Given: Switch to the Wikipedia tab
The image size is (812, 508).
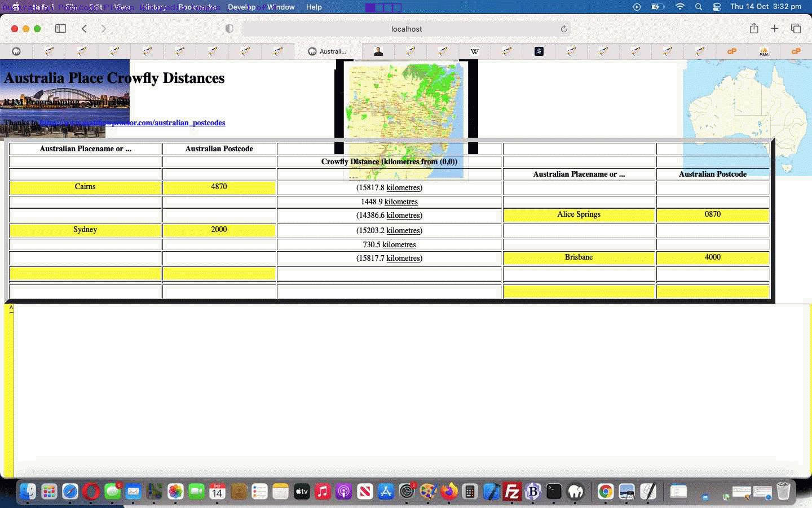Looking at the screenshot, I should pos(475,51).
